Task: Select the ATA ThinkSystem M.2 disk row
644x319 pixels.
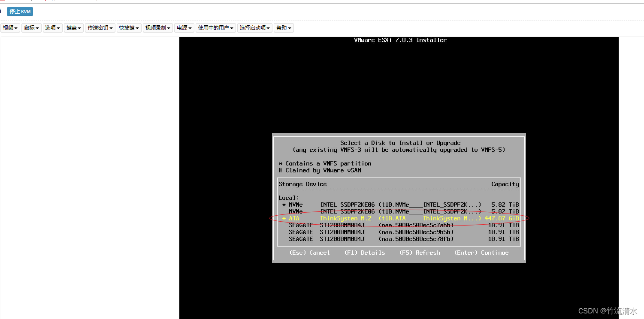Action: [399, 218]
